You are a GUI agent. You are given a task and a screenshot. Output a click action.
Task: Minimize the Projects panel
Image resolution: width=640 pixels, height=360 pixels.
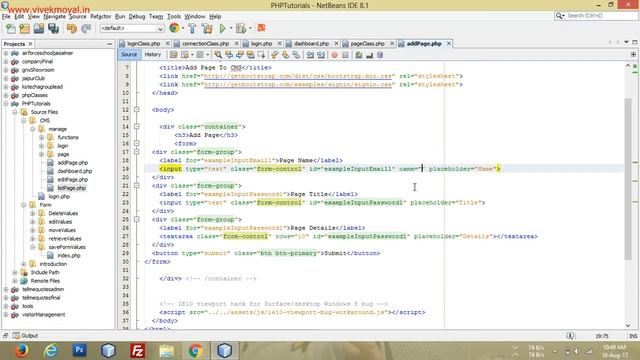[x=109, y=44]
